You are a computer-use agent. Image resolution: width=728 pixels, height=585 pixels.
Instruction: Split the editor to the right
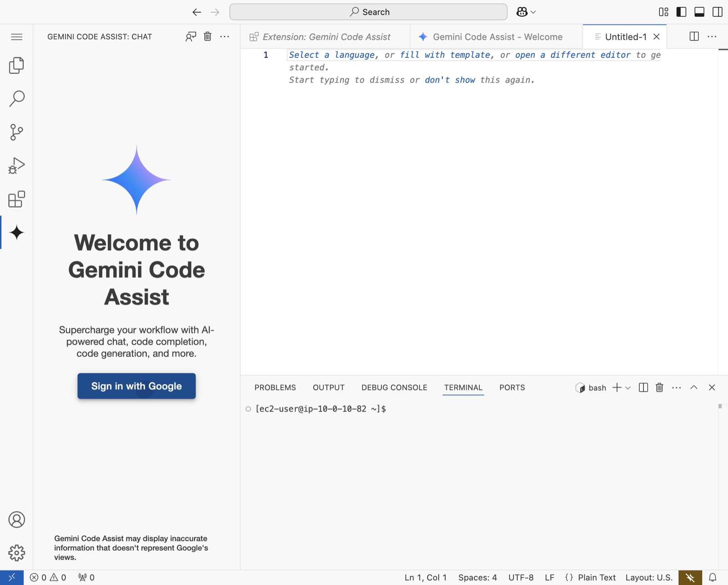[694, 37]
